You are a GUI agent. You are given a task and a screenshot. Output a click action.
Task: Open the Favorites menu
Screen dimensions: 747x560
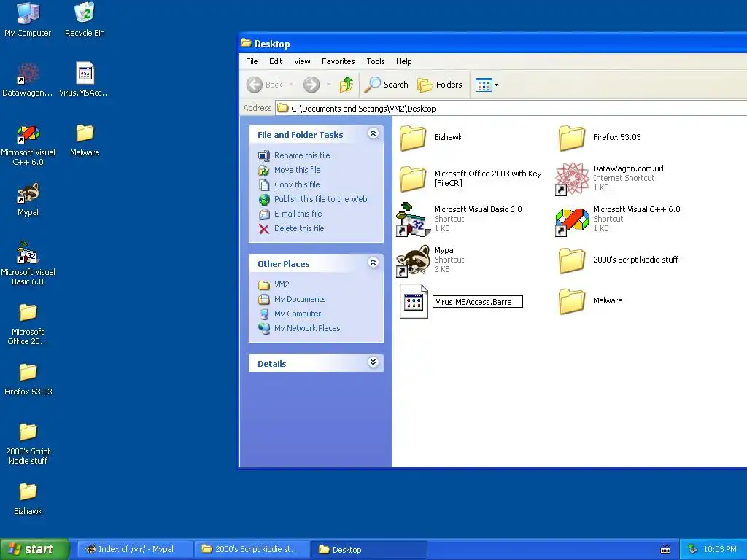tap(338, 61)
